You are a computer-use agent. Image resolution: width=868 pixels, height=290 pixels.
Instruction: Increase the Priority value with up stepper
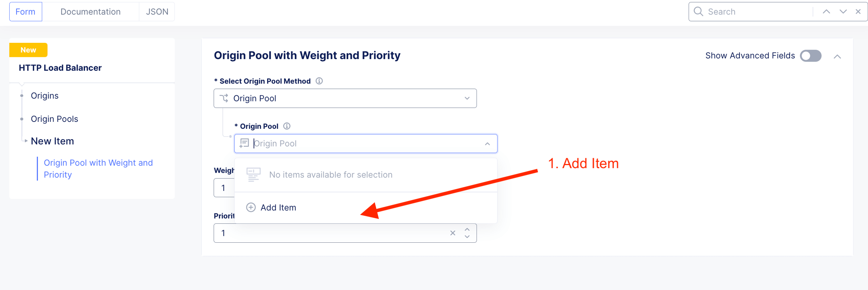coord(467,229)
